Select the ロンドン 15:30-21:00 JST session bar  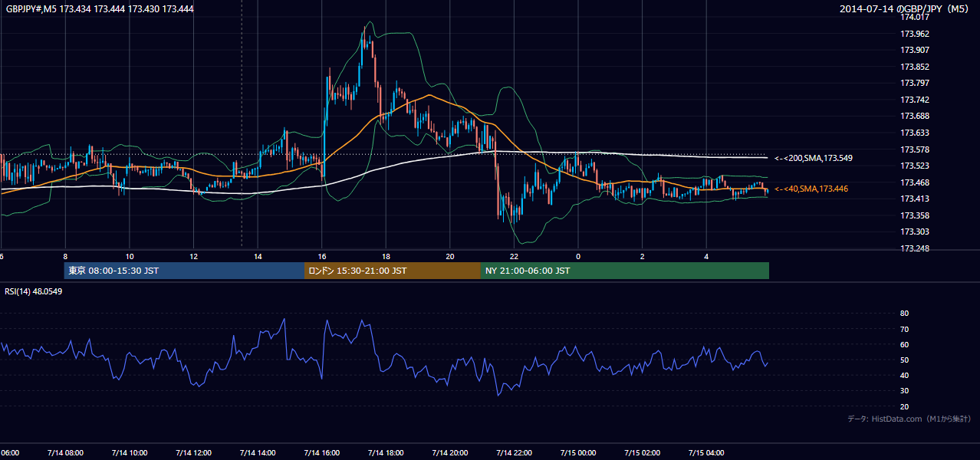393,271
